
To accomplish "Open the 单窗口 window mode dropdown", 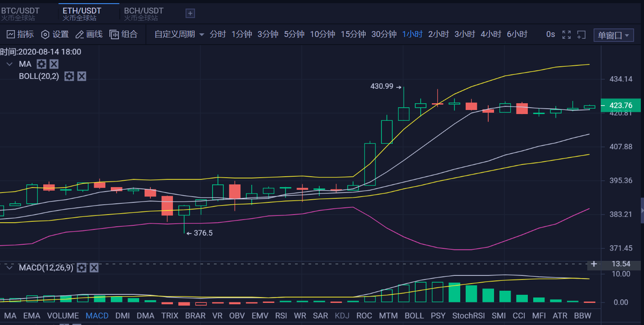I will coord(614,35).
